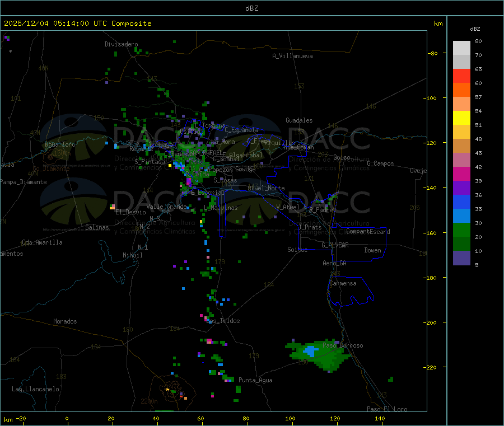This screenshot has width=504, height=426.
Task: Click the timestamp 2025/12/04 05:14:00 UTC Composite
Action: point(77,24)
